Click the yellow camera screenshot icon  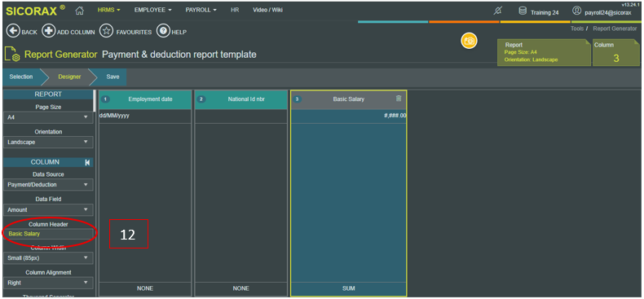tap(469, 41)
